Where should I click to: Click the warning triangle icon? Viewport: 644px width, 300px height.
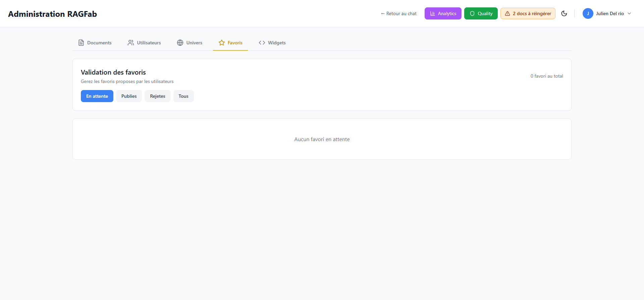point(507,13)
